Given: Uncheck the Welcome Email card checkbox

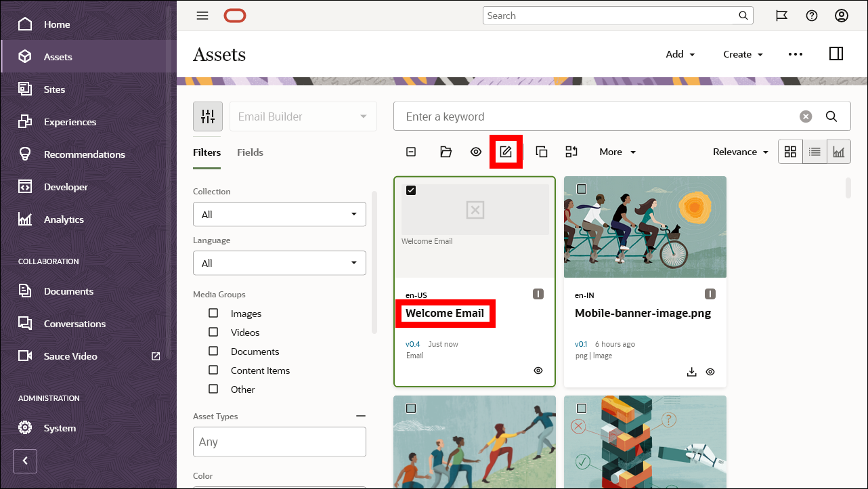Looking at the screenshot, I should (411, 190).
